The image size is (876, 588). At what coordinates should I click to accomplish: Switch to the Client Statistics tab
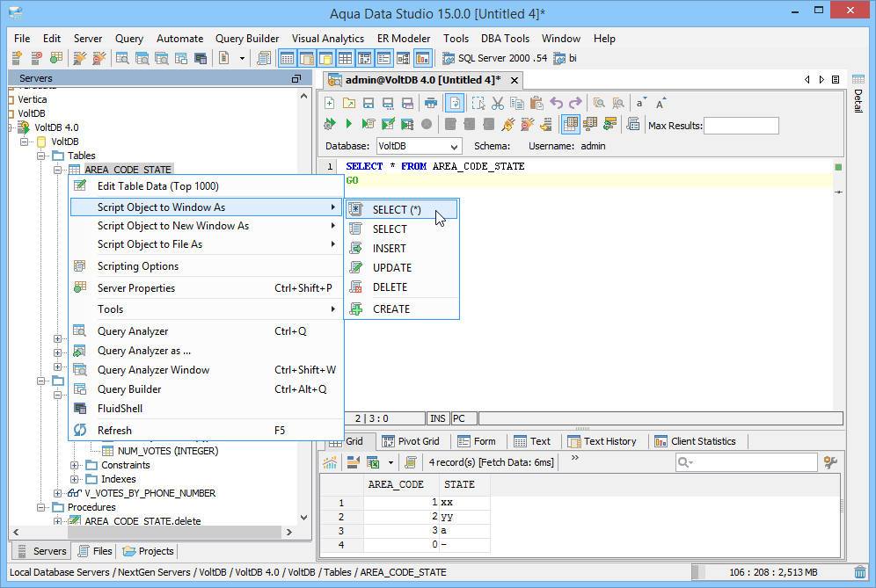(x=696, y=441)
